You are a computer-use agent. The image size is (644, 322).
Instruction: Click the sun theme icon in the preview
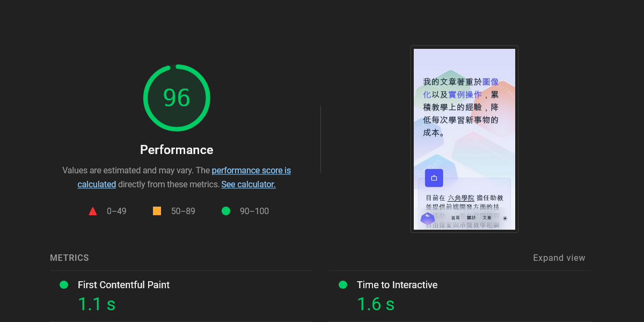click(505, 218)
